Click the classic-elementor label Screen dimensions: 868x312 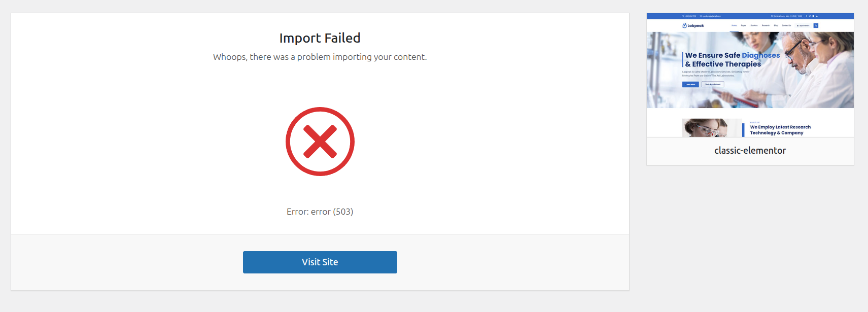(x=750, y=151)
